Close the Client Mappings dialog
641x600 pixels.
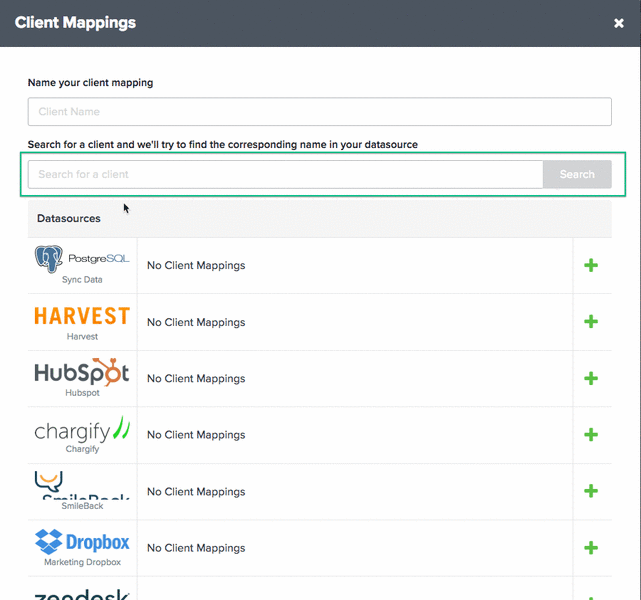(x=619, y=23)
